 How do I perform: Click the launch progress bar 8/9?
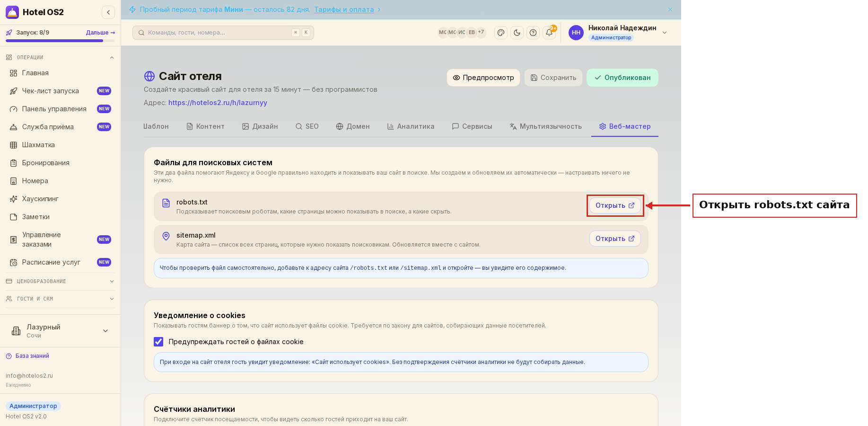tap(60, 41)
